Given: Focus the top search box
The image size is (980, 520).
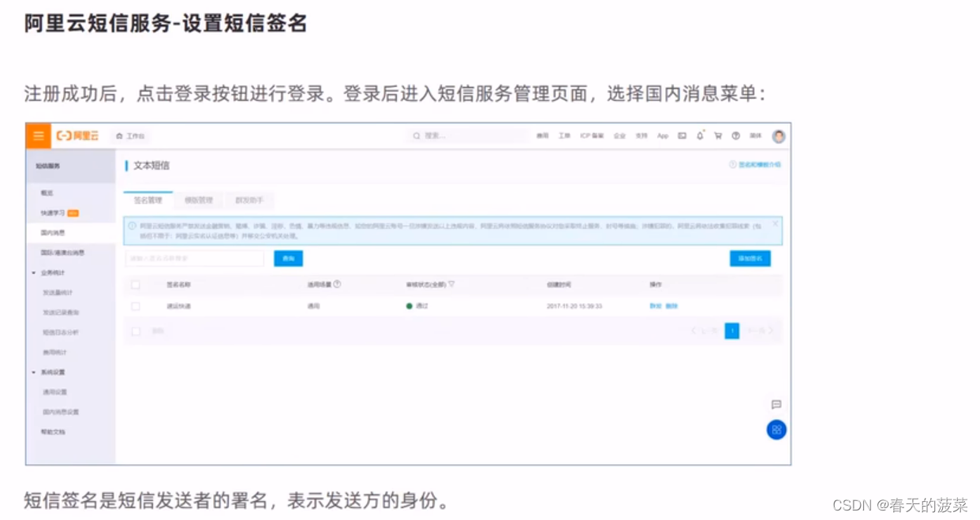Looking at the screenshot, I should (x=466, y=136).
